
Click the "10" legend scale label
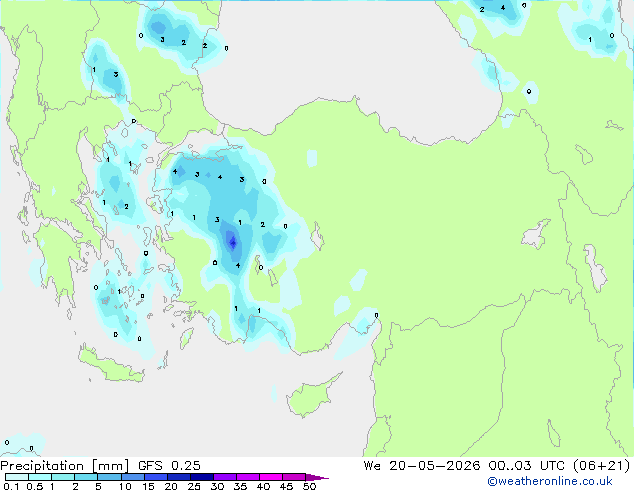tap(125, 486)
